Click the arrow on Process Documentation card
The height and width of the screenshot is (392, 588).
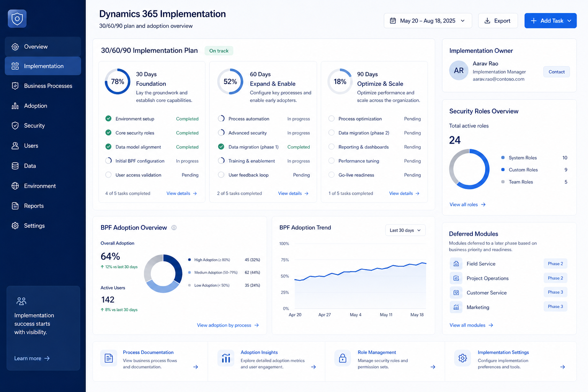(196, 367)
